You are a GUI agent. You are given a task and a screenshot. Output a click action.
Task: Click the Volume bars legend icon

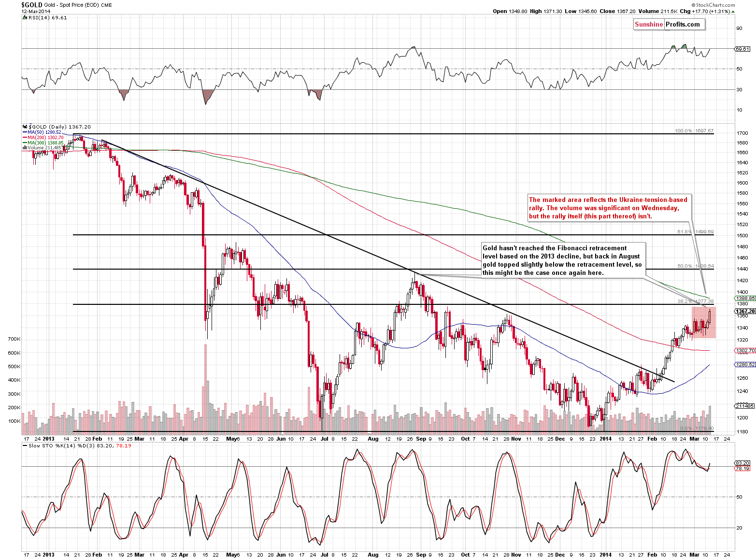tap(25, 148)
